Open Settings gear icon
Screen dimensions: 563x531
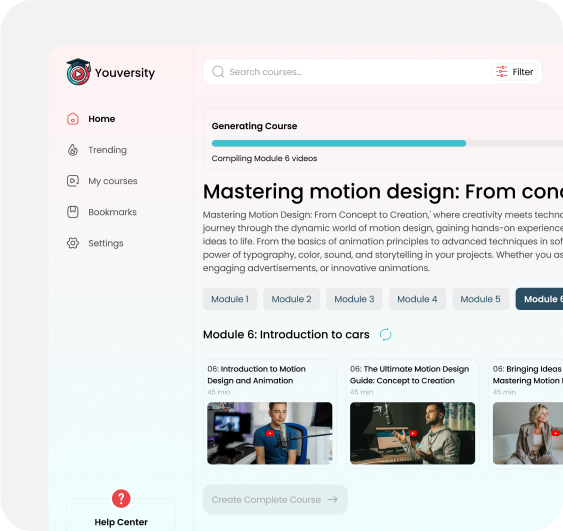click(x=73, y=243)
